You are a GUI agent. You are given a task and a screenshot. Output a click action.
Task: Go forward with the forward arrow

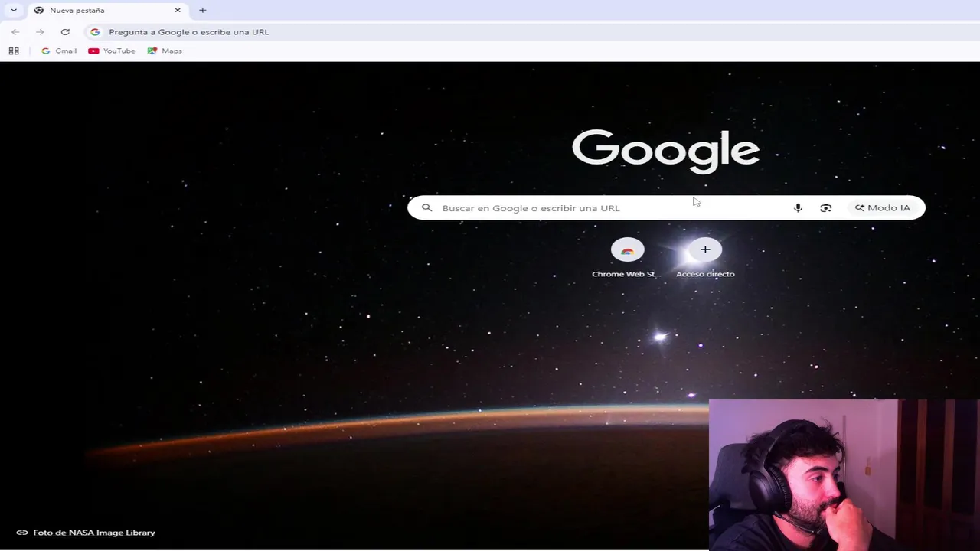click(x=40, y=32)
